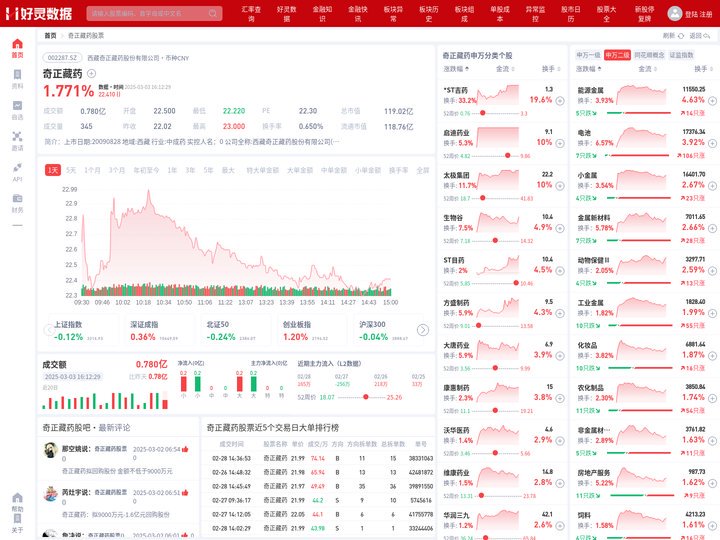Viewport: 720px width, 540px height.
Task: Add 能源金属 sector with plus icon
Action: click(712, 101)
